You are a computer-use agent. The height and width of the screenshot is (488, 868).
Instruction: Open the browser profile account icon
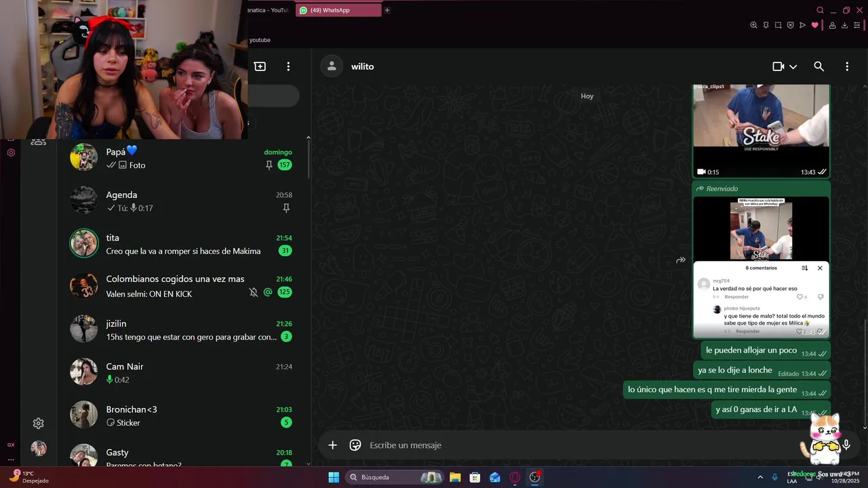(832, 25)
